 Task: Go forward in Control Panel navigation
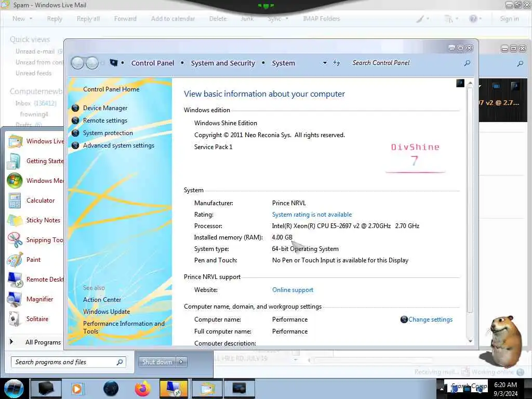click(92, 63)
